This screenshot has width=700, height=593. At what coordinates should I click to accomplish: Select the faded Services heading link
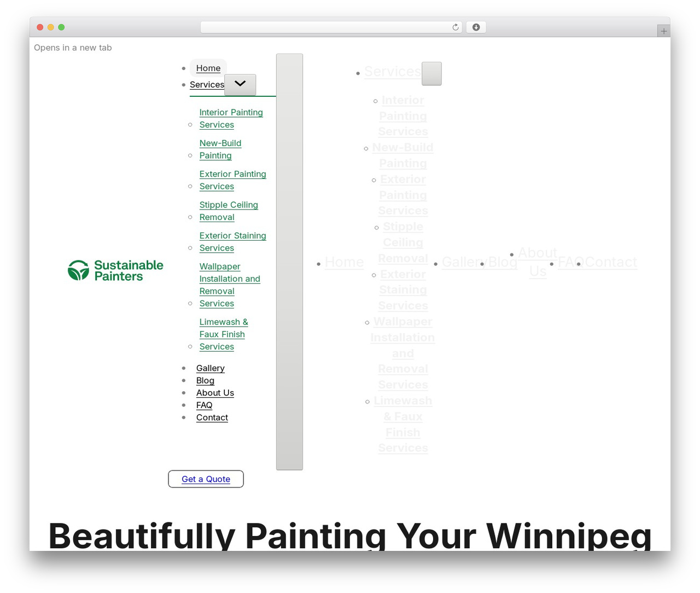coord(393,72)
